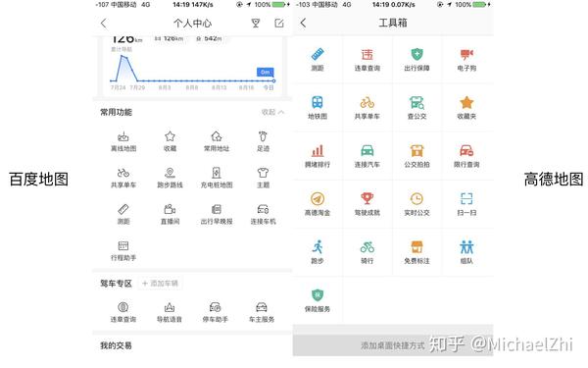Open 违章查询 in 工具箱
The height and width of the screenshot is (368, 588).
click(367, 60)
